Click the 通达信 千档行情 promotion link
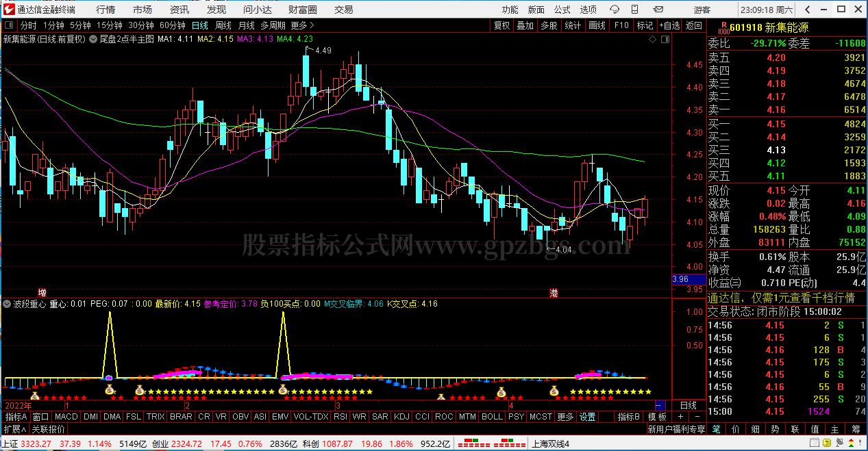Screen dimensions: 868x451 tap(781, 298)
